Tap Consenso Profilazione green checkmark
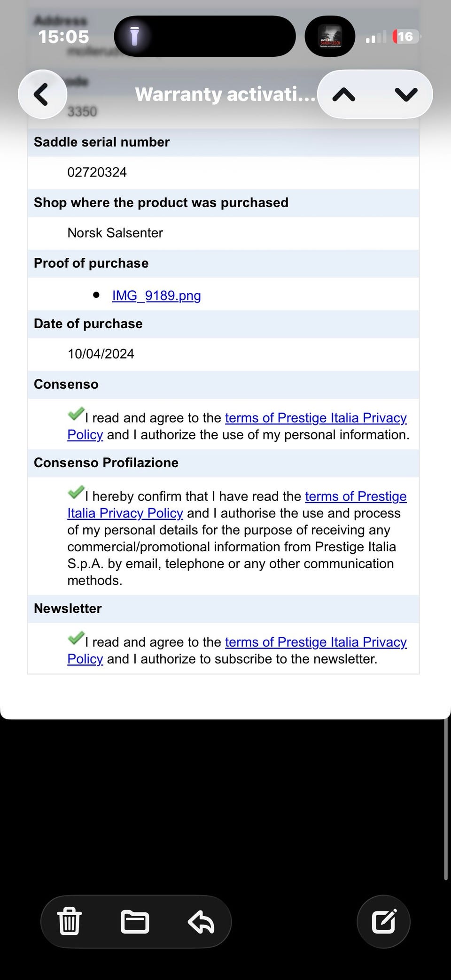Screen dimensions: 451x980 pyautogui.click(x=76, y=492)
